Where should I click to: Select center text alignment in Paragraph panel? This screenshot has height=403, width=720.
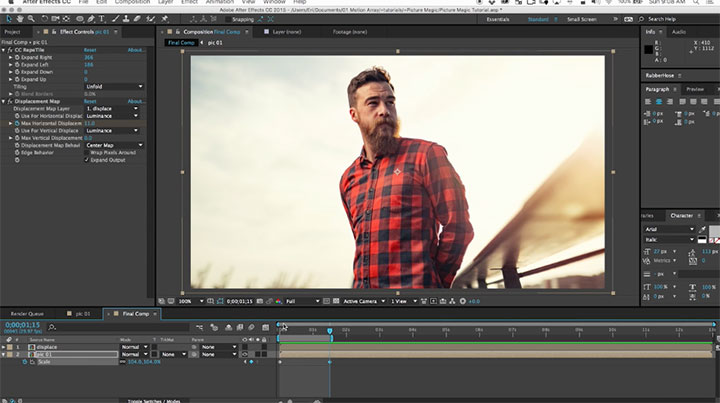pos(659,101)
